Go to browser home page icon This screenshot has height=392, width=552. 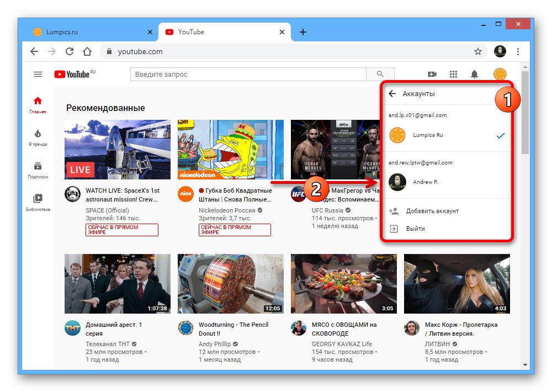87,51
